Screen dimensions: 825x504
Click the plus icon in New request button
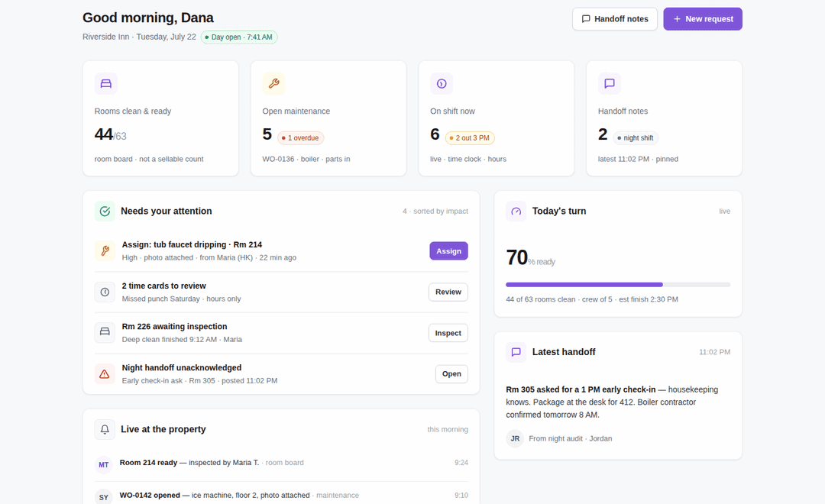tap(677, 19)
